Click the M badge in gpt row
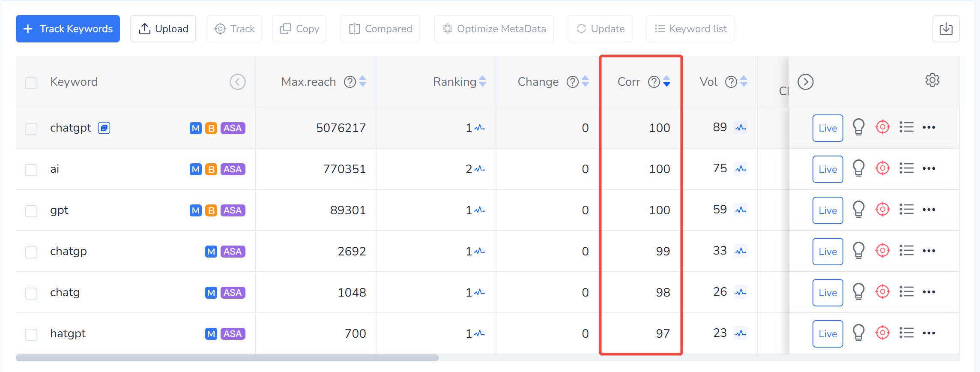980x372 pixels. click(x=196, y=210)
